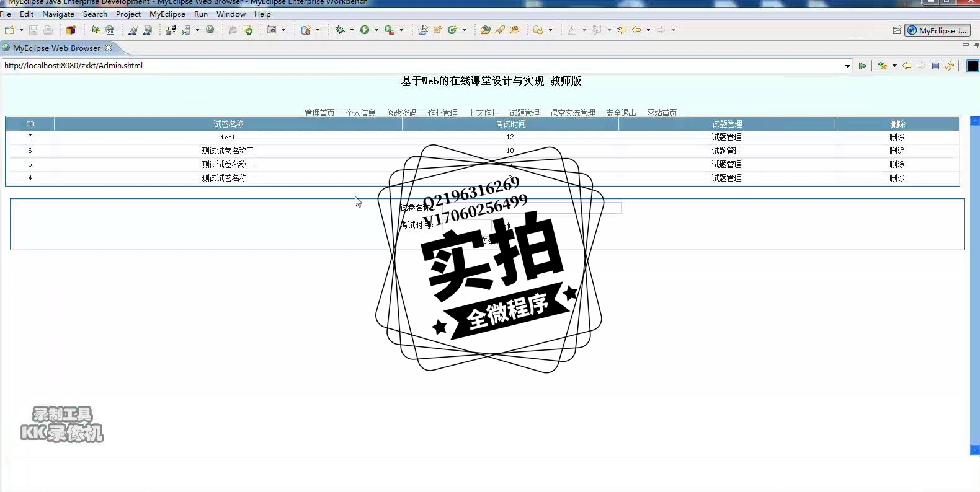Image resolution: width=980 pixels, height=492 pixels.
Task: Click the New file toolbar icon
Action: click(x=9, y=30)
